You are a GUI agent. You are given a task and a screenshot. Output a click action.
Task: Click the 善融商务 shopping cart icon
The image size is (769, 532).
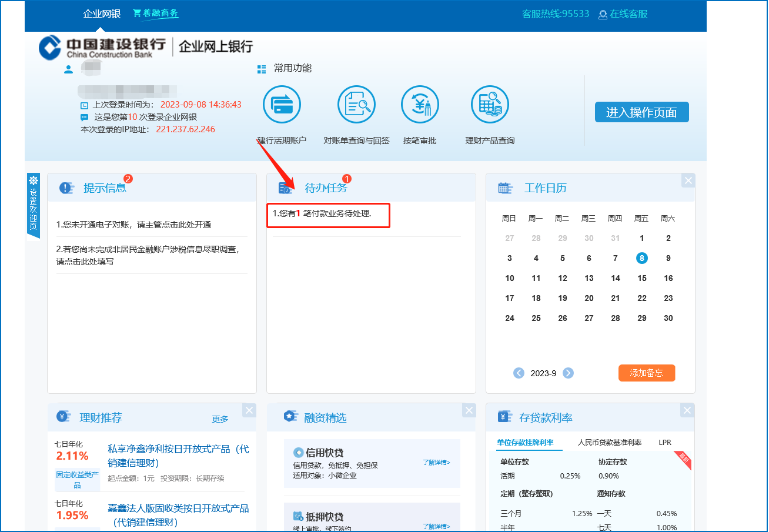point(137,13)
